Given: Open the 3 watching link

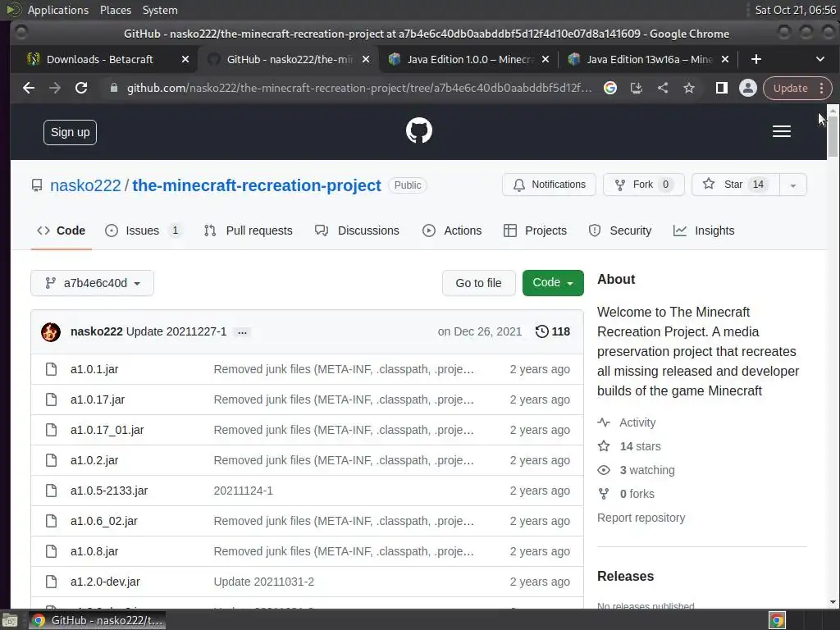Looking at the screenshot, I should pyautogui.click(x=647, y=470).
